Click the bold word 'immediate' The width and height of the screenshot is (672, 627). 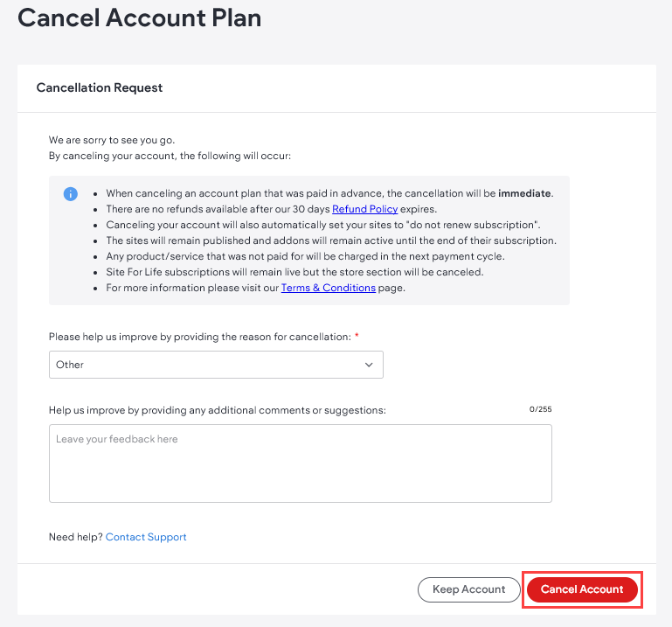coord(524,193)
